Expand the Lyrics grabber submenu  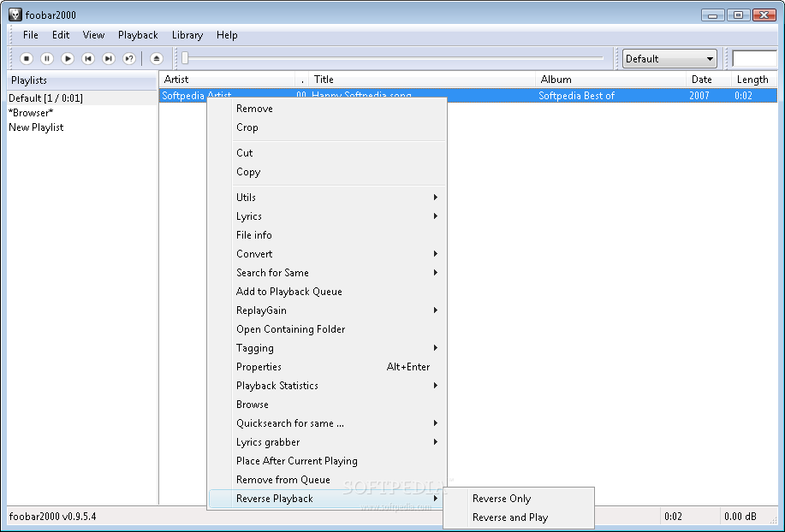click(x=326, y=442)
